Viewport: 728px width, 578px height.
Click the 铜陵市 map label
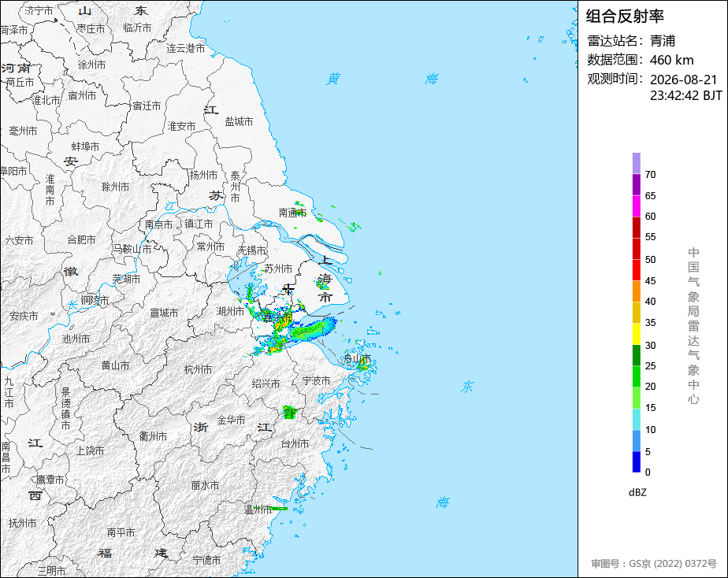(x=95, y=300)
